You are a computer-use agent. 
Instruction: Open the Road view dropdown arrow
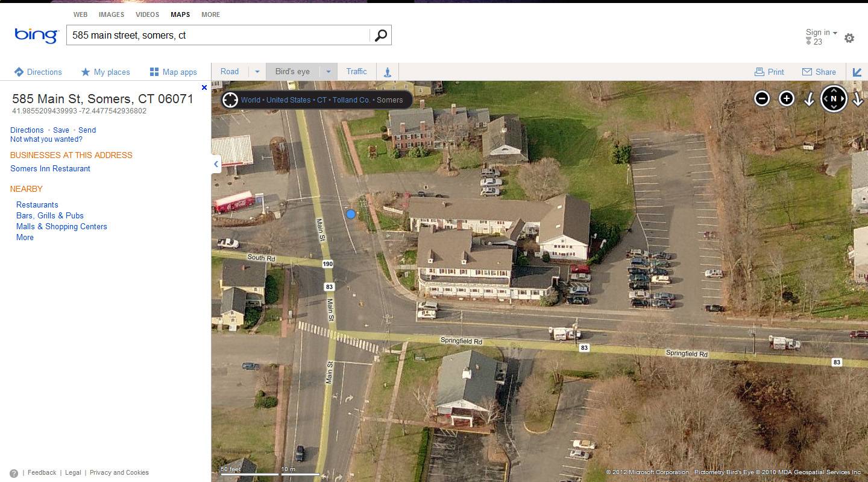(x=257, y=71)
